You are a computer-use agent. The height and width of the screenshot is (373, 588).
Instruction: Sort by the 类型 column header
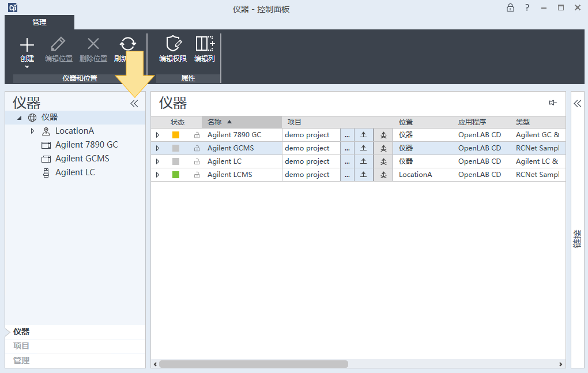[523, 122]
